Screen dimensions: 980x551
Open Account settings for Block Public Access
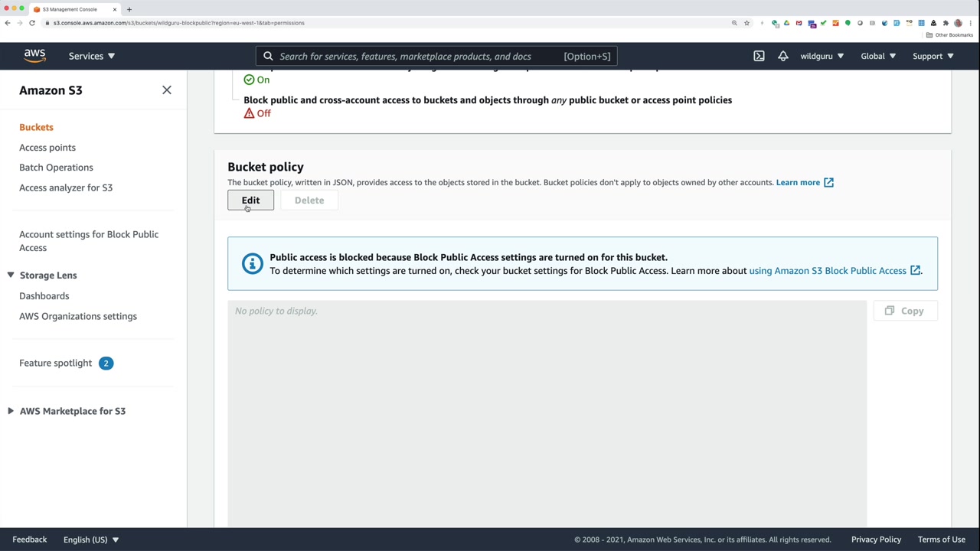point(89,241)
